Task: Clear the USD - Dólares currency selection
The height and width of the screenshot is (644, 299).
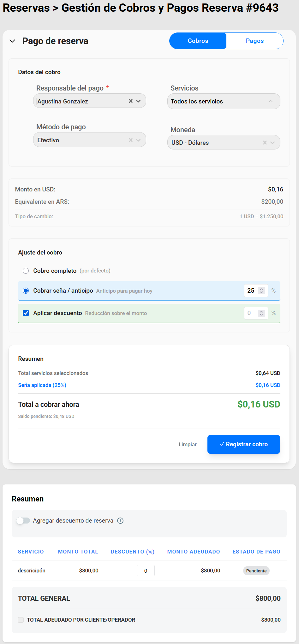Action: coord(265,143)
